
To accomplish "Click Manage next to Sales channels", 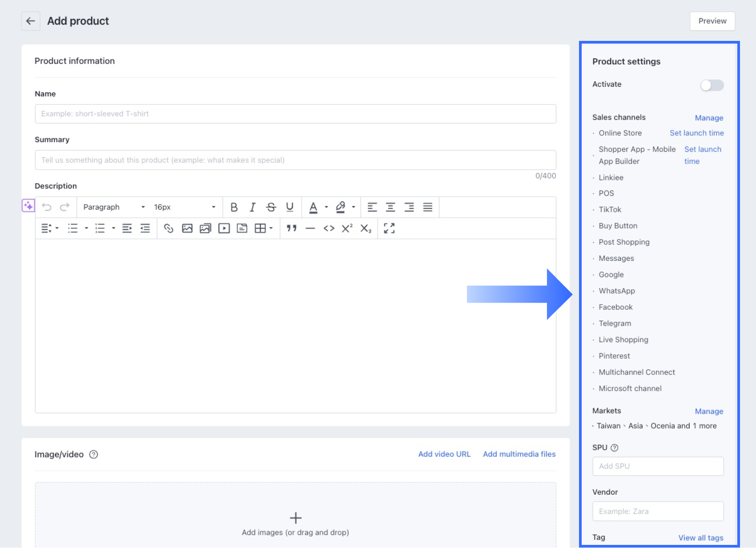I will (709, 118).
